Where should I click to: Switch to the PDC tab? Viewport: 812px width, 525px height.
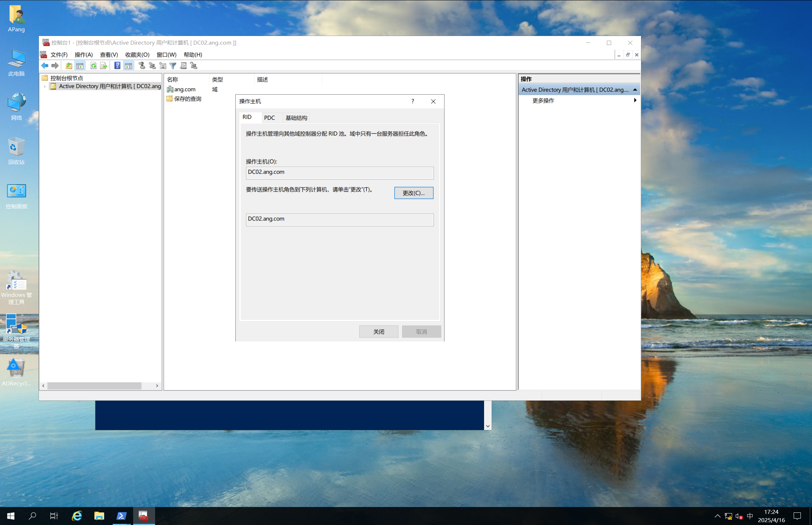tap(269, 118)
